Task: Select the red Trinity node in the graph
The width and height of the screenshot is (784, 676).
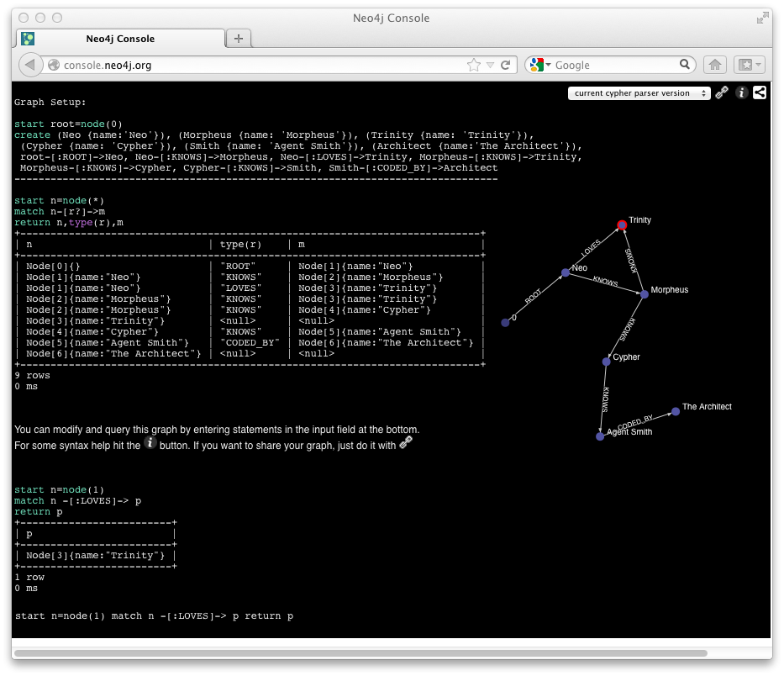Action: (x=621, y=224)
